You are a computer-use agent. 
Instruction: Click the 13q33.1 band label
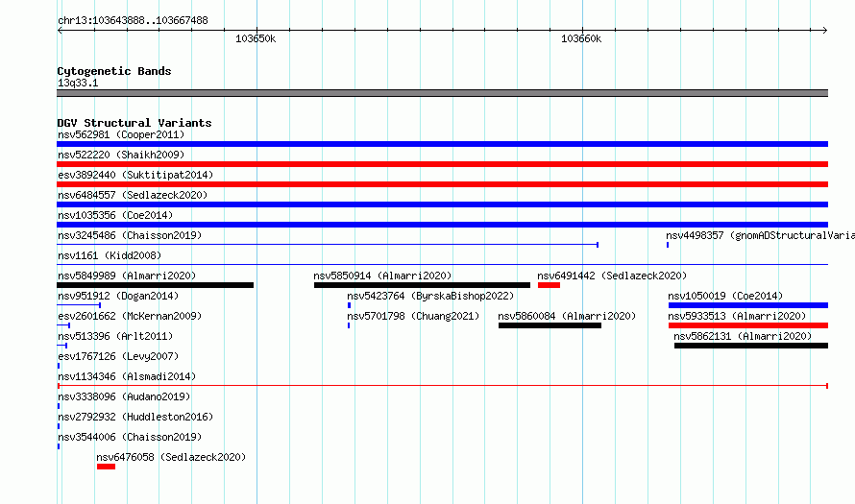click(x=78, y=83)
